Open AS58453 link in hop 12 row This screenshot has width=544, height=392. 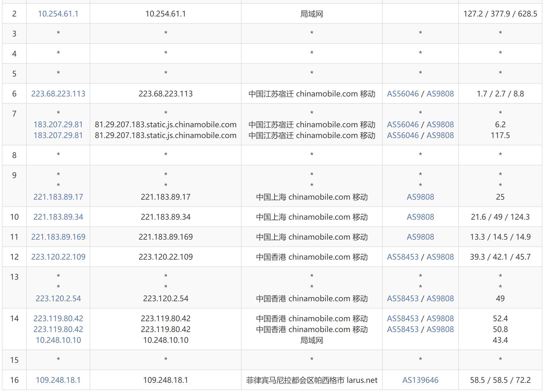(x=403, y=257)
